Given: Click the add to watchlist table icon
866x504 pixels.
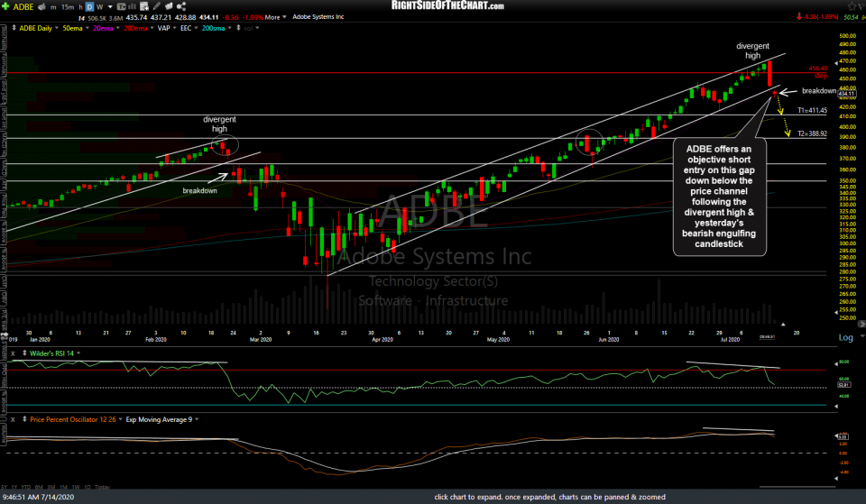Looking at the screenshot, I should 144,6.
